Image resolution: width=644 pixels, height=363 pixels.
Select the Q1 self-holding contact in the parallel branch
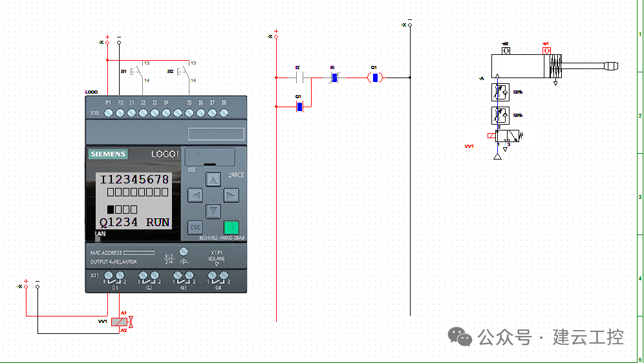click(x=299, y=107)
